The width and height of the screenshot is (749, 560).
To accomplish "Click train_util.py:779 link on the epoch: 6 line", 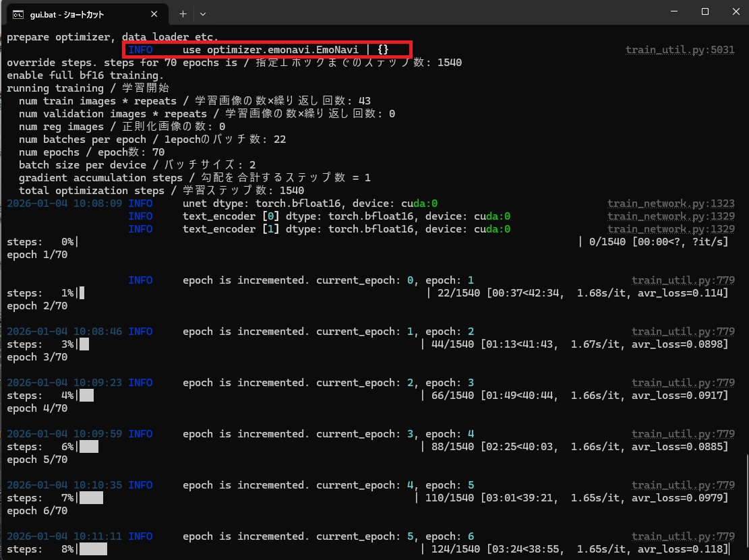I will tap(682, 536).
